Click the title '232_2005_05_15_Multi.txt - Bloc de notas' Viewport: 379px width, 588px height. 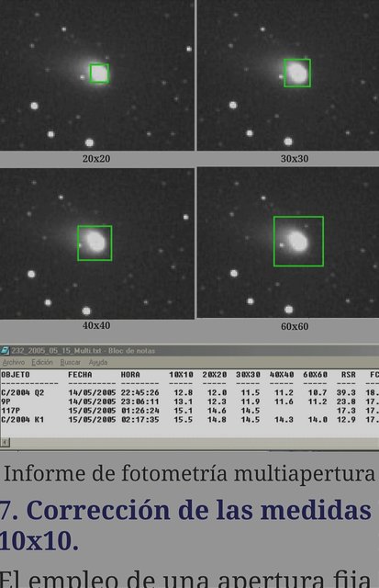[x=83, y=351]
